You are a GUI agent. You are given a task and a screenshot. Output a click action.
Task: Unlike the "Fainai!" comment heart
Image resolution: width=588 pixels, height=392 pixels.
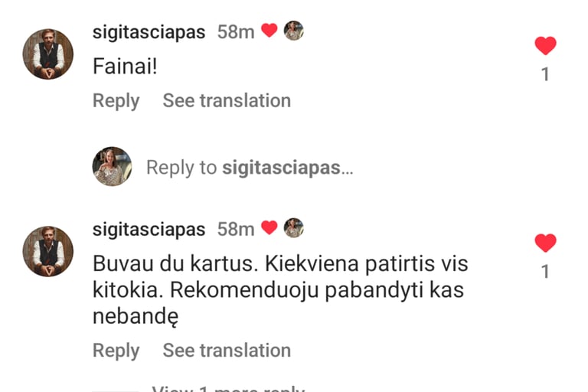545,46
